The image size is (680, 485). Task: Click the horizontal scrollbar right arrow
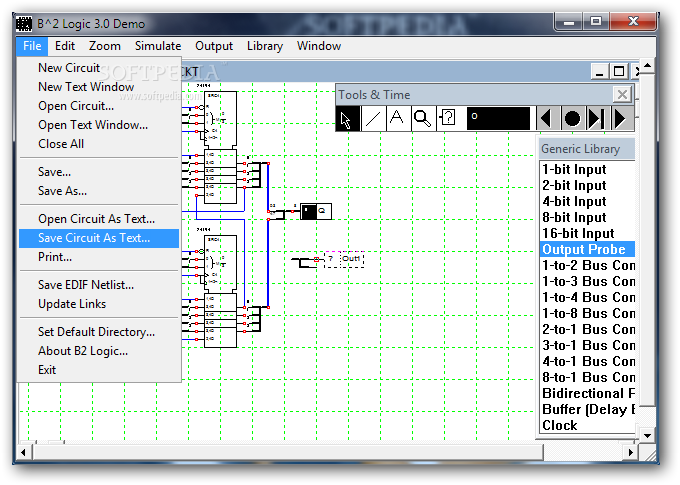tap(631, 453)
